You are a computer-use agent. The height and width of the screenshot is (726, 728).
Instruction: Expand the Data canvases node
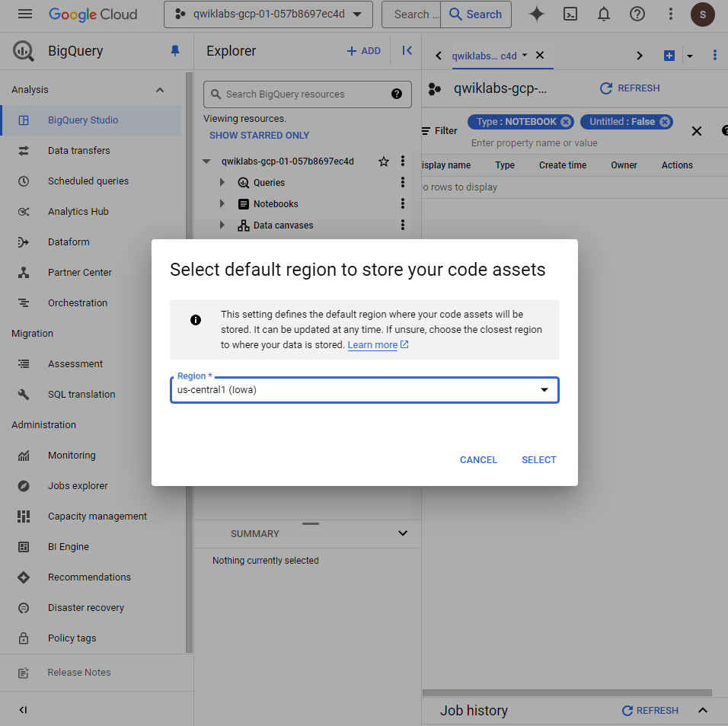click(x=222, y=225)
